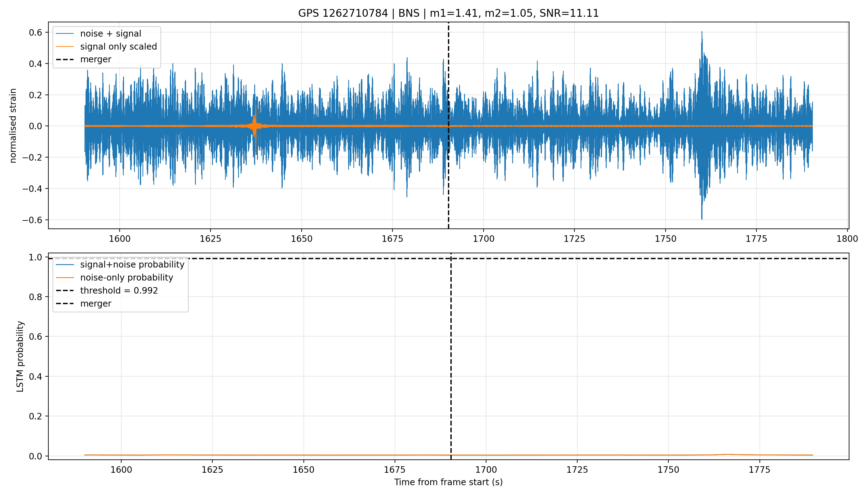Click the blue line swatch beside 'noise + signal'
This screenshot has height=496, width=868.
(65, 33)
